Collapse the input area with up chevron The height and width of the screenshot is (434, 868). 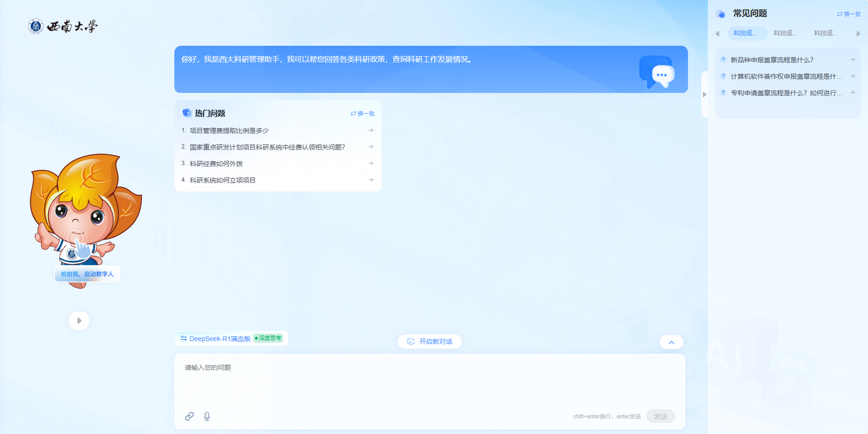(671, 342)
